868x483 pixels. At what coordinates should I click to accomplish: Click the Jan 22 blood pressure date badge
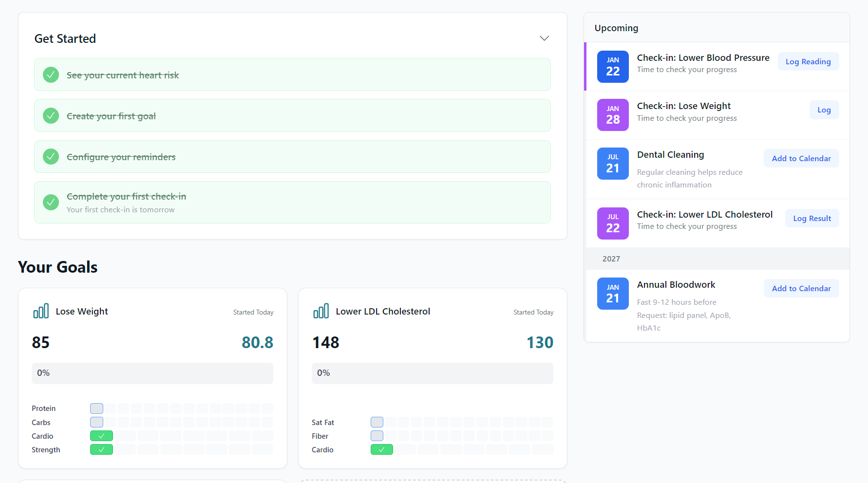(613, 67)
